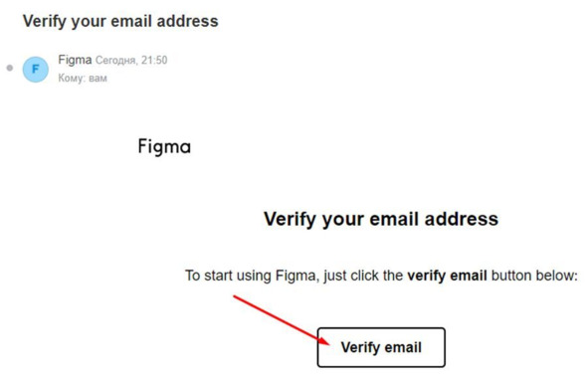Click the Figma logo in the email body
Viewport: 588px width, 379px height.
coord(164,146)
